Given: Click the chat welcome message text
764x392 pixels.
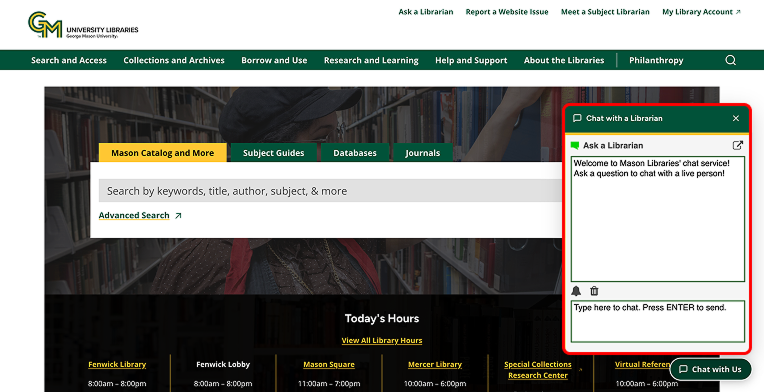Looking at the screenshot, I should 652,168.
